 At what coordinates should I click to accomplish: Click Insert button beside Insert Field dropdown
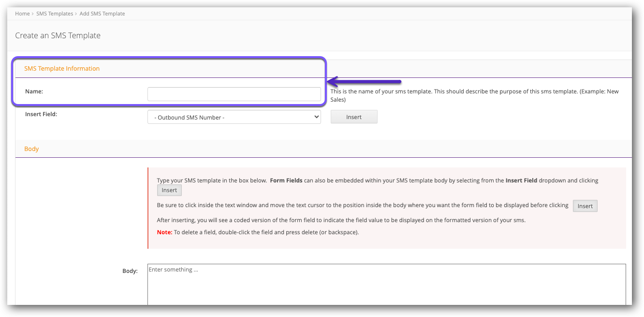[x=354, y=117]
